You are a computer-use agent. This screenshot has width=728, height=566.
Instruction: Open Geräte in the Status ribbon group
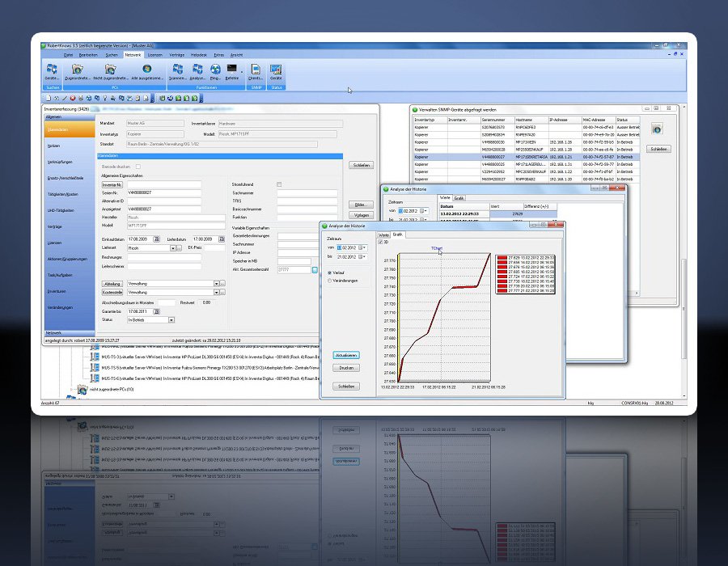point(276,72)
